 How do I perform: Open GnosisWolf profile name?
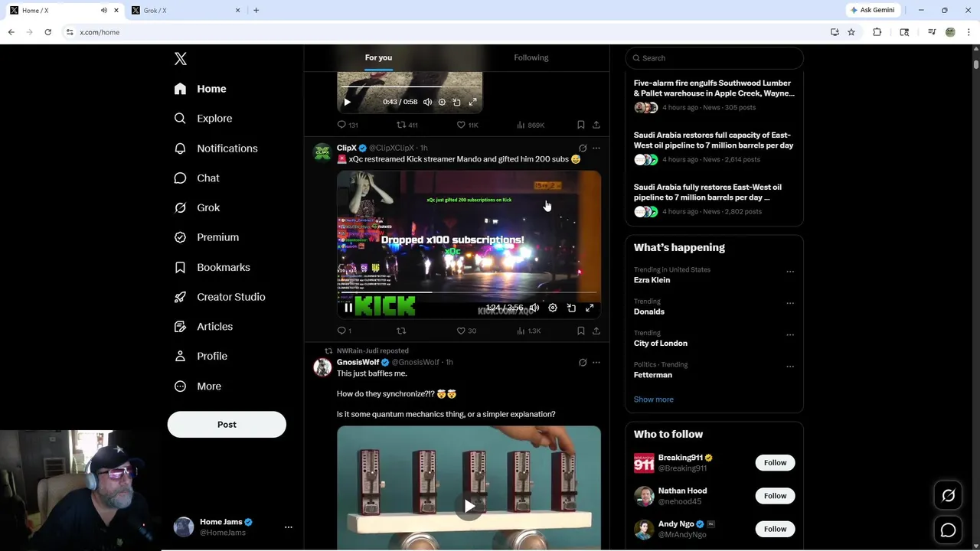tap(358, 362)
